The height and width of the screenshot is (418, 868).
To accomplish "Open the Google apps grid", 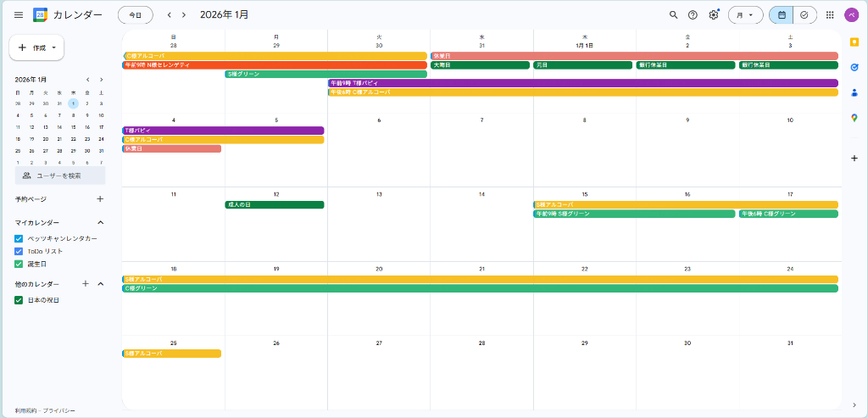I will click(x=830, y=14).
